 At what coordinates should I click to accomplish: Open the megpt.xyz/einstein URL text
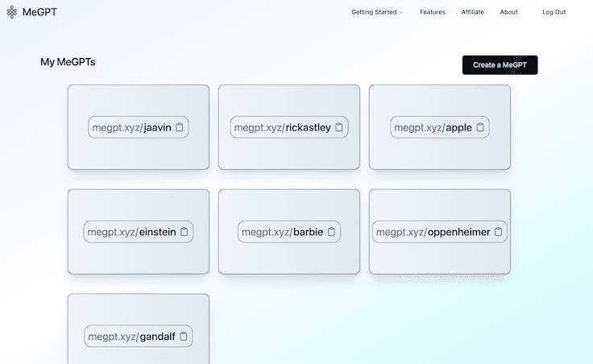click(133, 232)
